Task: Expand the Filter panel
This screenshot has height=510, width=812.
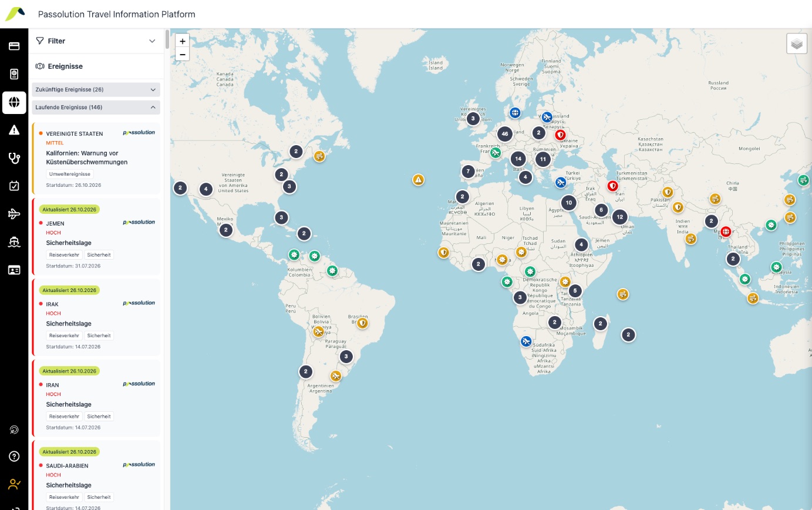Action: pos(96,41)
